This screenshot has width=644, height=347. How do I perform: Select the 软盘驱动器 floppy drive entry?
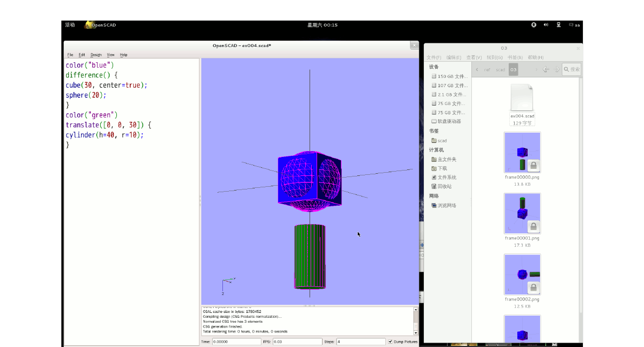coord(446,122)
